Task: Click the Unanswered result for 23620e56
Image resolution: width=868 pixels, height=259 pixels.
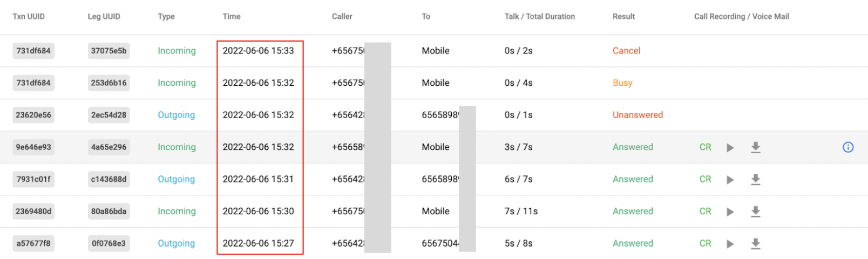Action: (x=638, y=115)
